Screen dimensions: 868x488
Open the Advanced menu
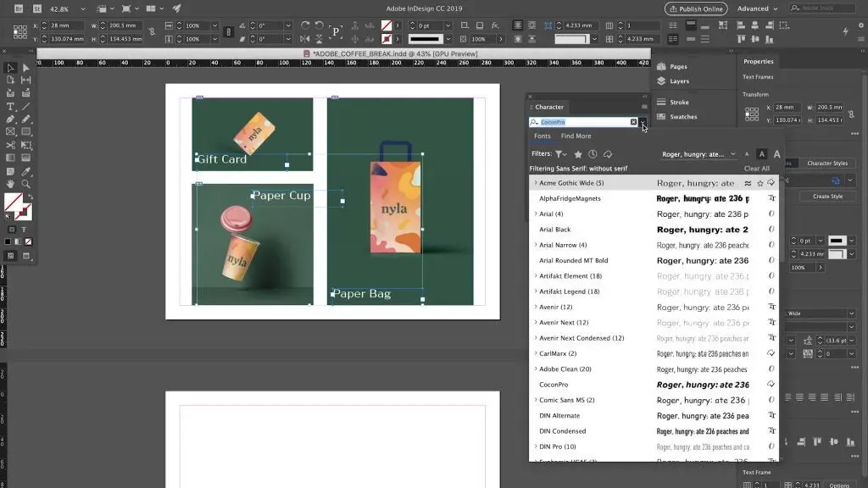pyautogui.click(x=754, y=8)
